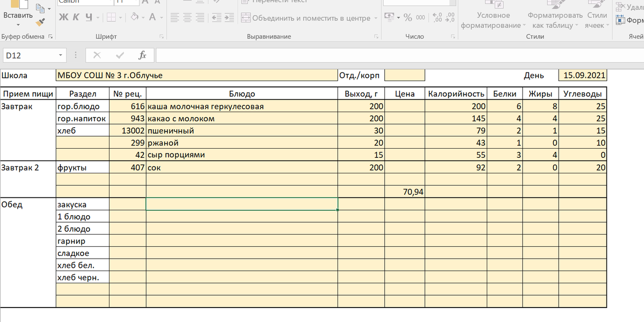Expand the Borders dropdown arrow
644x322 pixels.
pyautogui.click(x=121, y=18)
